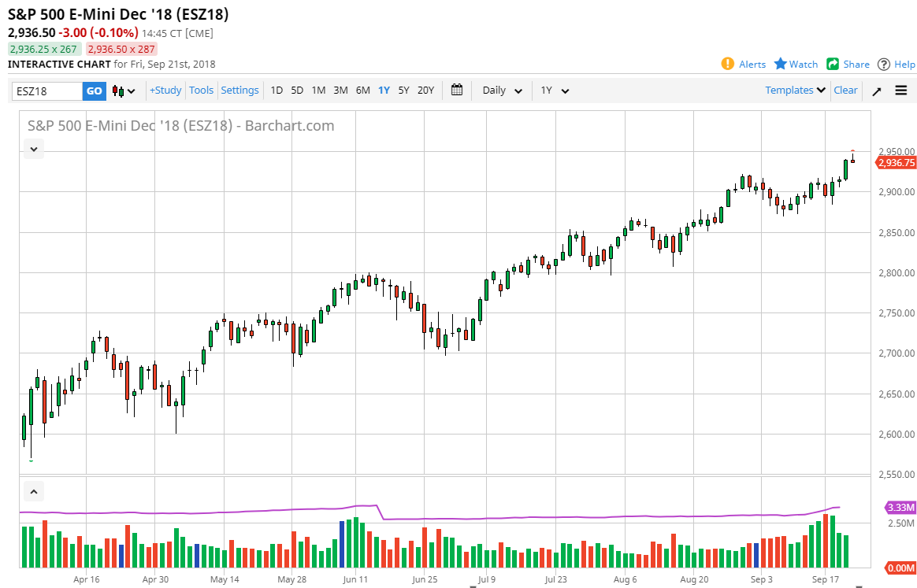The height and width of the screenshot is (588, 917).
Task: Open the hamburger chart menu icon
Action: point(900,91)
